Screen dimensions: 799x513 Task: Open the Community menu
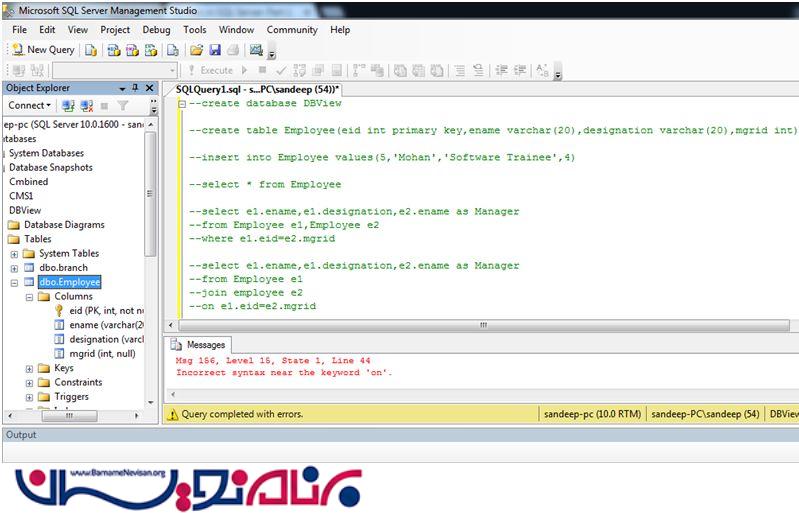[291, 30]
